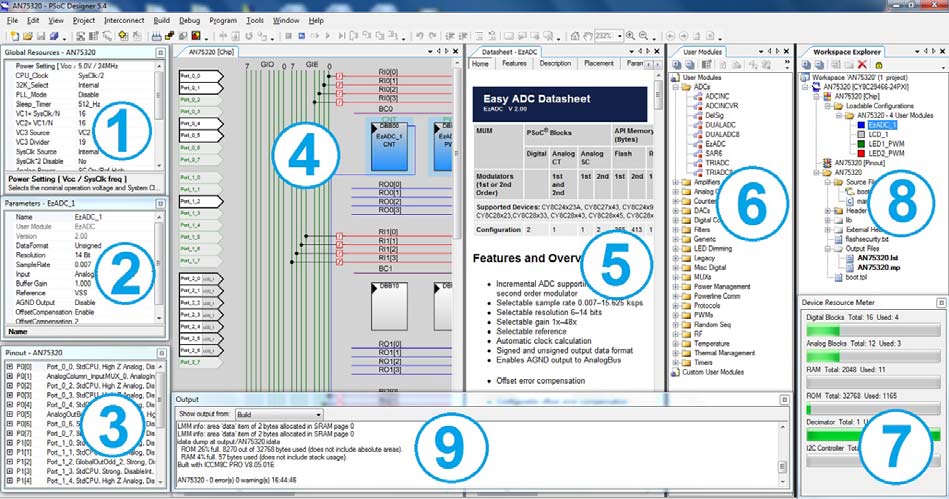Click the zoom in magnifier icon
Viewport: 949px width, 499px height.
pyautogui.click(x=631, y=36)
